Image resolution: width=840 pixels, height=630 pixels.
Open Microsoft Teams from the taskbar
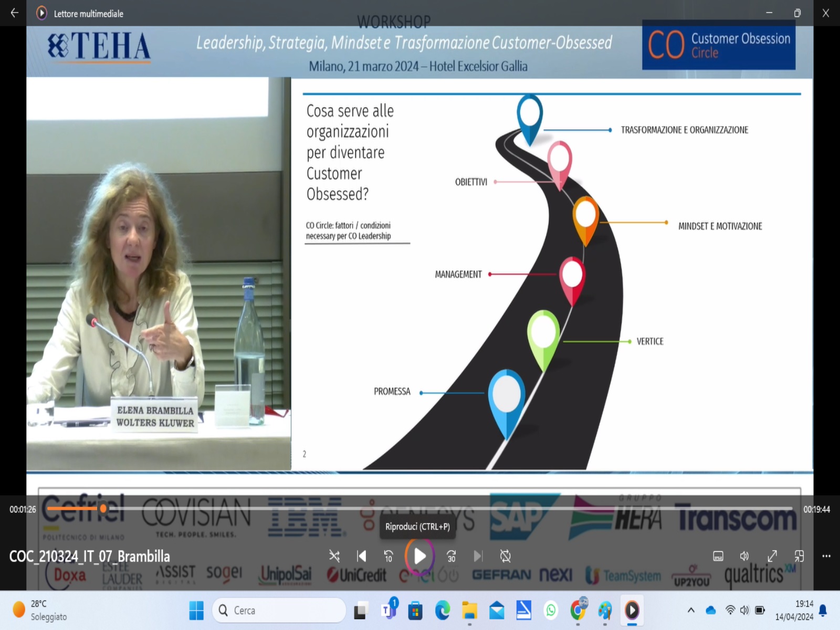389,609
